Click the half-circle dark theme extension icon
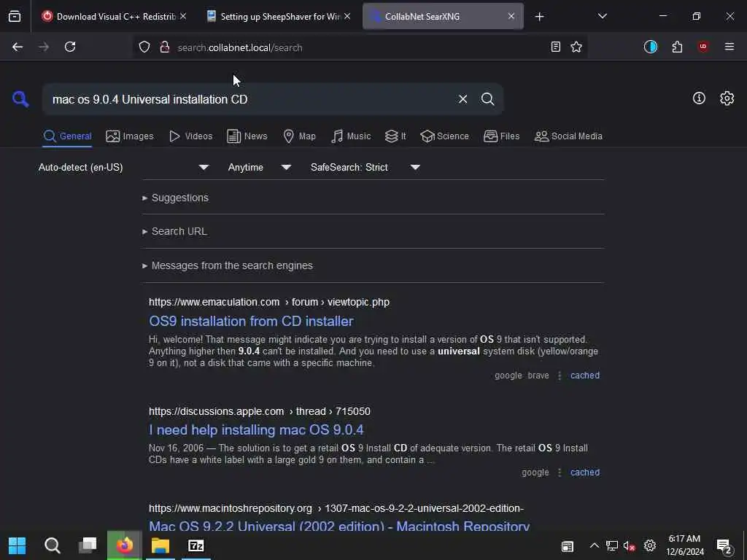 point(650,47)
